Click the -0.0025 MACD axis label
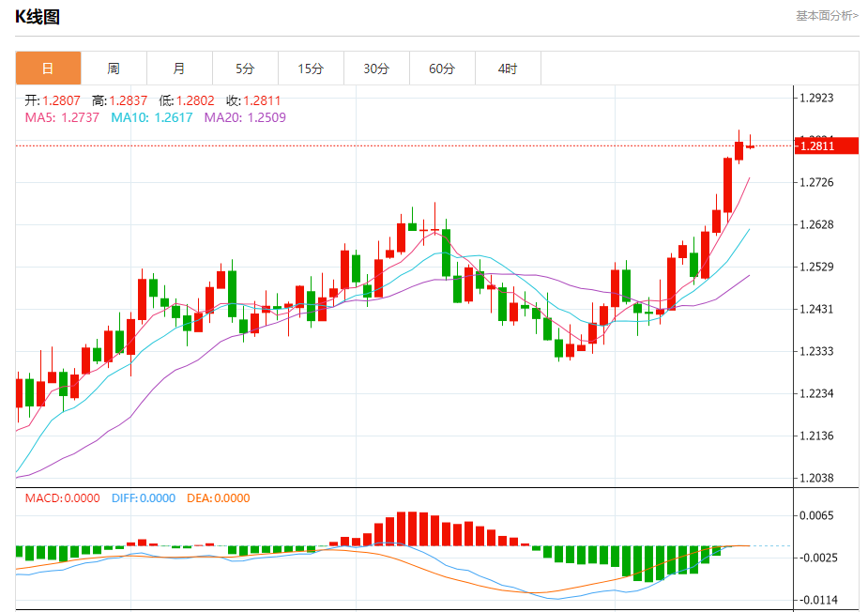 click(x=815, y=558)
